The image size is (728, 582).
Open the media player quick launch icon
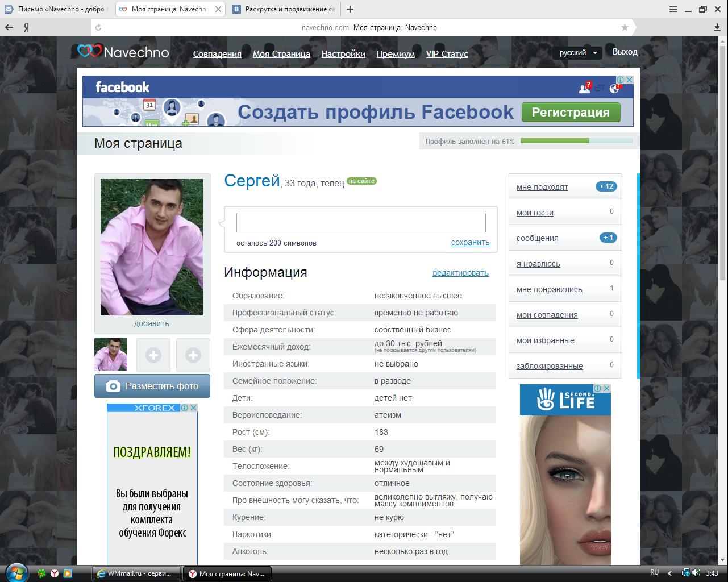coord(68,573)
